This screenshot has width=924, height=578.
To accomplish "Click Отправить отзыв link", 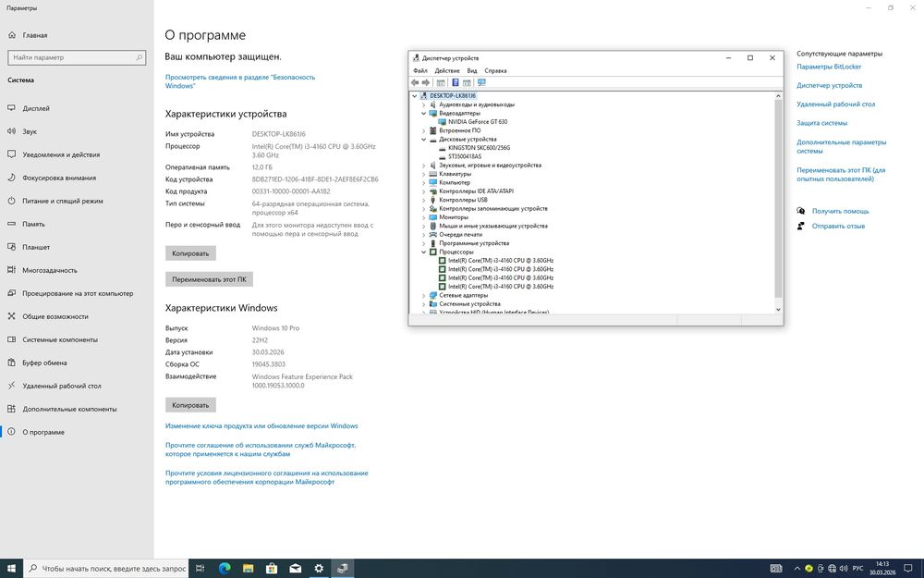I will pos(838,226).
